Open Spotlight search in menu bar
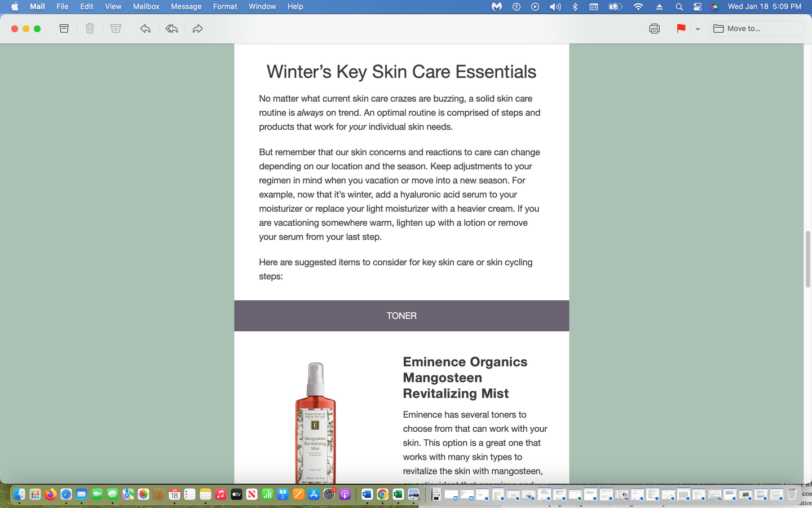Image resolution: width=812 pixels, height=508 pixels. coord(679,7)
